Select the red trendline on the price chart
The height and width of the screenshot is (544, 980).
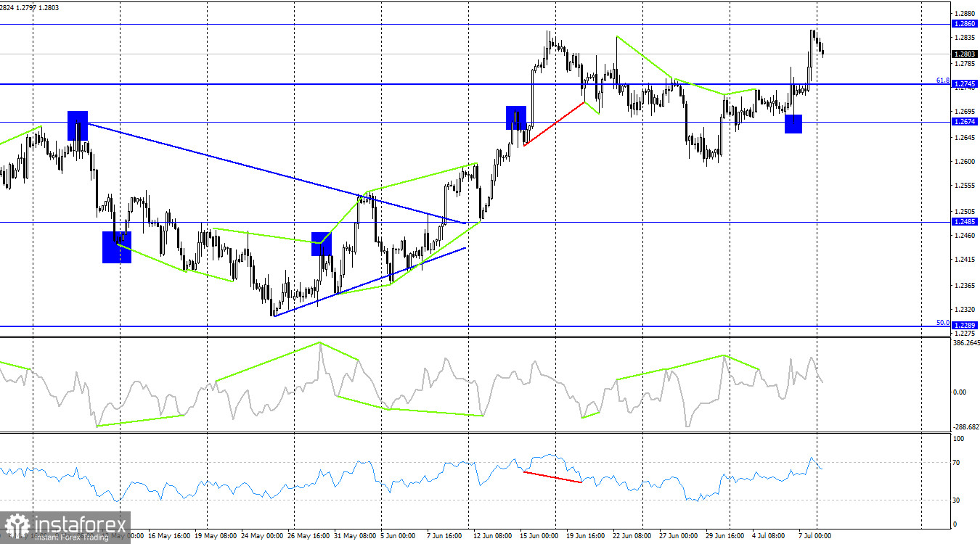click(x=555, y=123)
